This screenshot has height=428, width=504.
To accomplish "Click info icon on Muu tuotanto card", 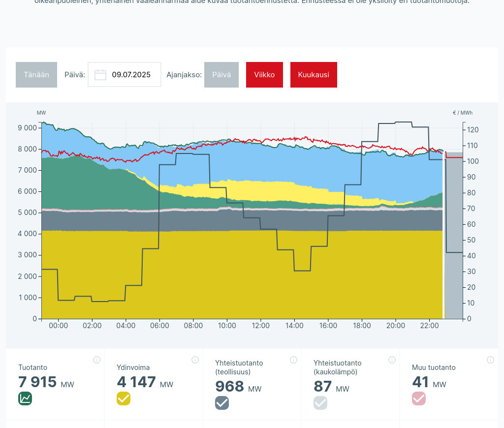I will [490, 360].
